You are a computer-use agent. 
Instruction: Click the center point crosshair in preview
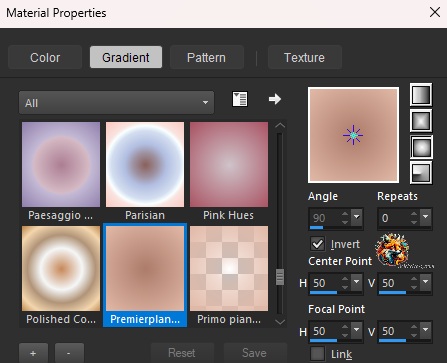point(353,135)
